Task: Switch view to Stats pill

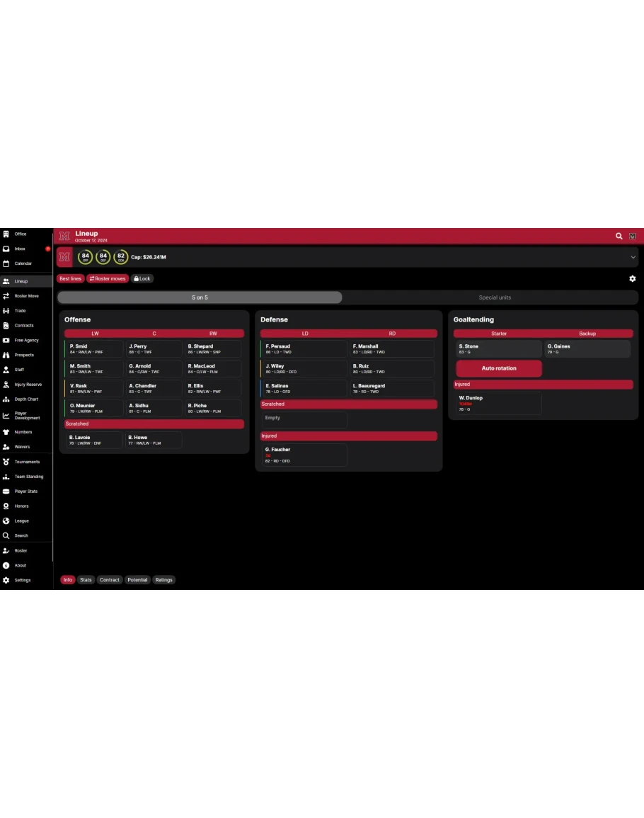Action: [x=86, y=580]
